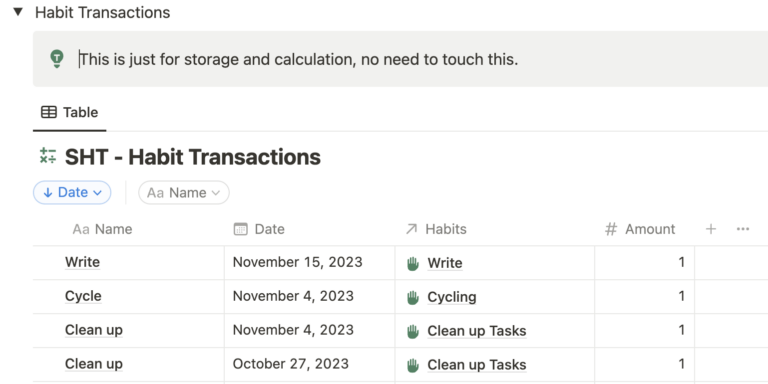The image size is (768, 384).
Task: Open the three-dot column options menu
Action: tap(743, 229)
